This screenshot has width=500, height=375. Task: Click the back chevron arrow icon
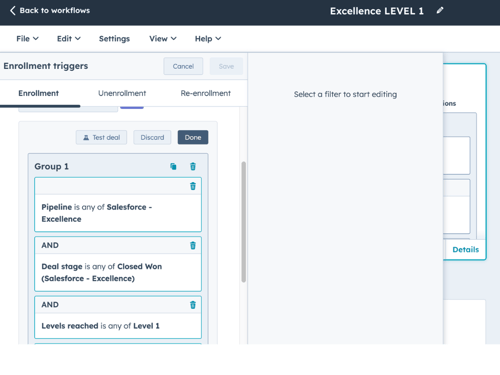[13, 10]
